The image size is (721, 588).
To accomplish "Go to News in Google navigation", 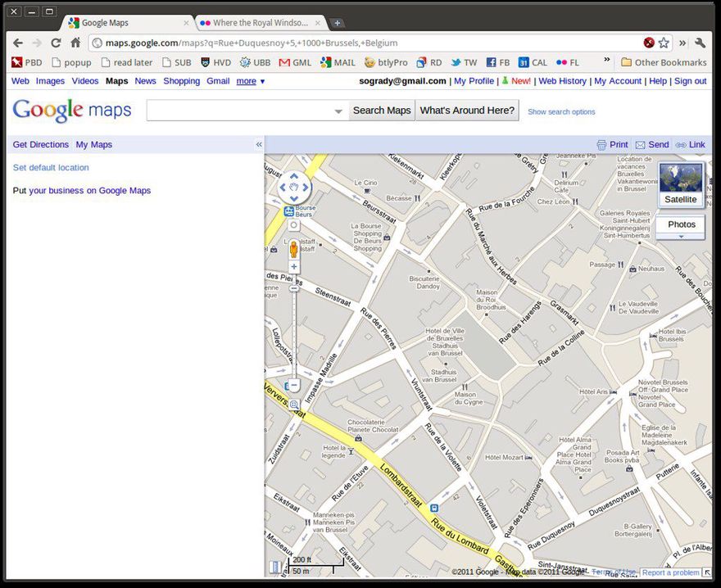I will (145, 81).
